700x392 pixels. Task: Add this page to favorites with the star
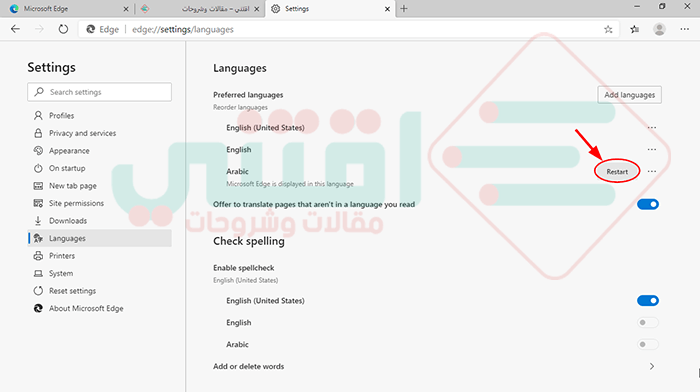608,29
